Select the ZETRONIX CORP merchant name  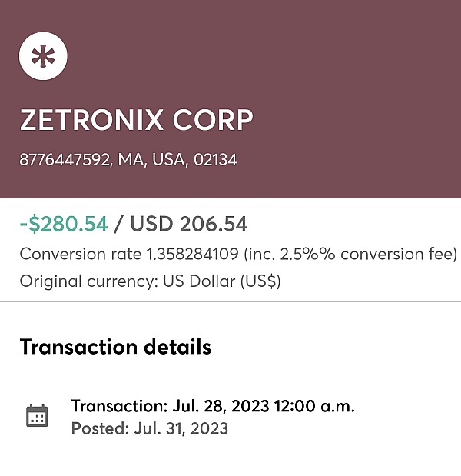[136, 120]
